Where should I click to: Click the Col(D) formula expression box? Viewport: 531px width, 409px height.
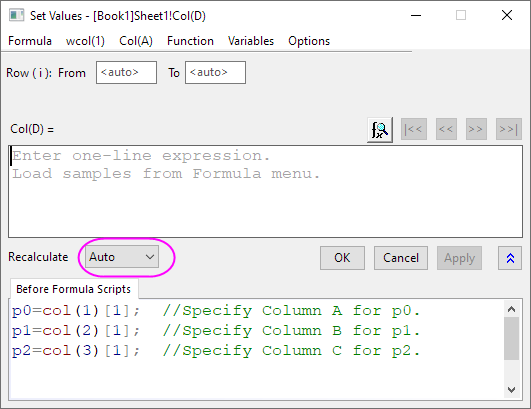pyautogui.click(x=265, y=192)
